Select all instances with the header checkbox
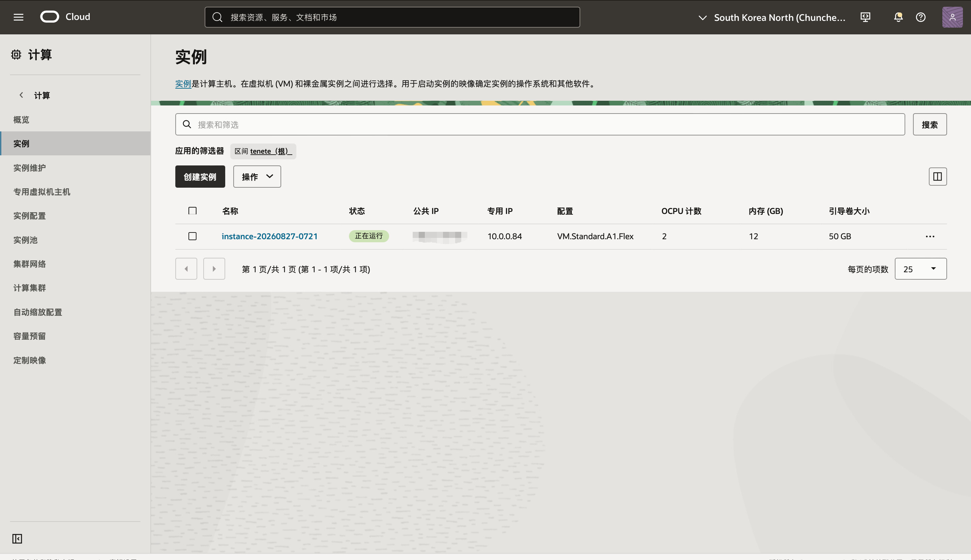 tap(193, 211)
